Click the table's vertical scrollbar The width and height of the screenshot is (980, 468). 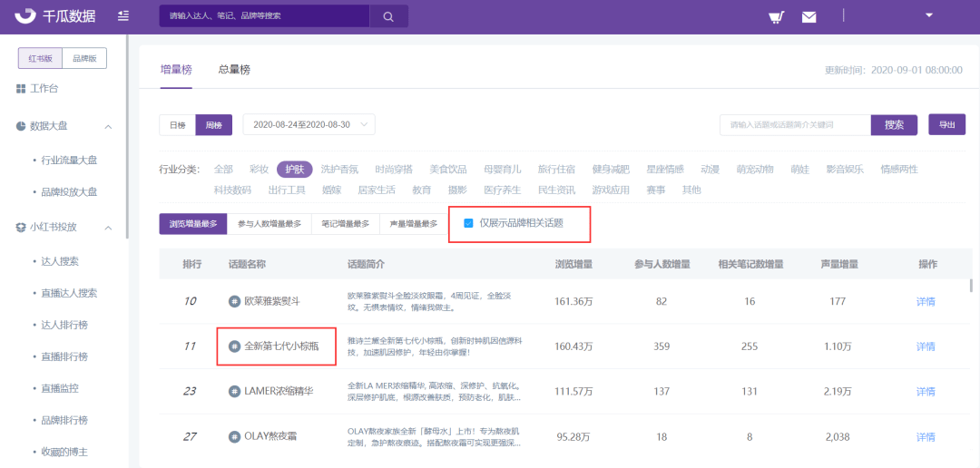coord(970,287)
